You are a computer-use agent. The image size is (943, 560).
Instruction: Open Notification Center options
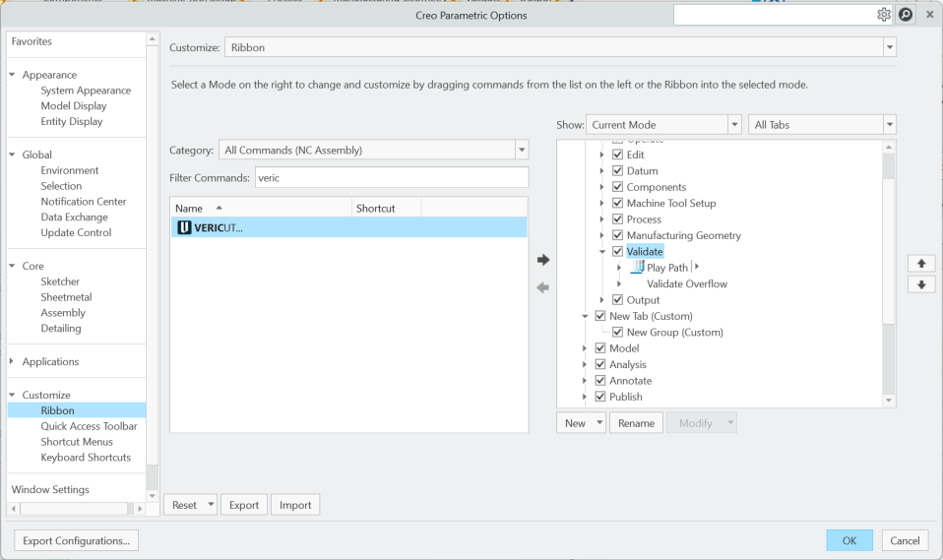83,202
